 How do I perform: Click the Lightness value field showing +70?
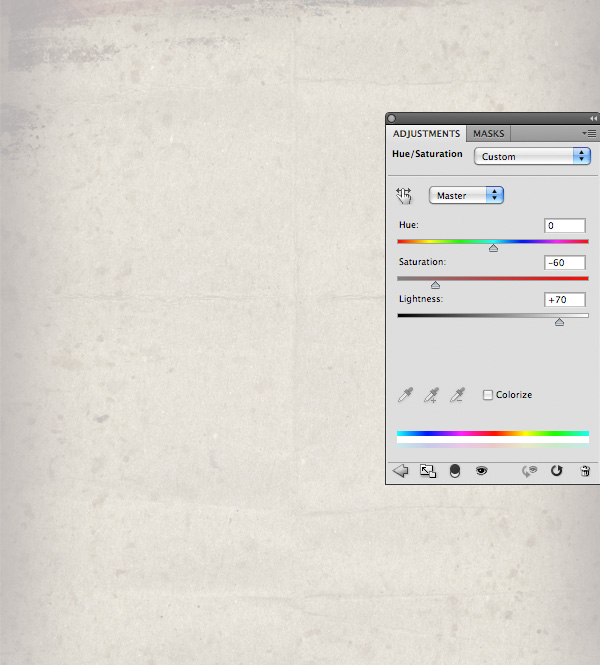coord(565,299)
